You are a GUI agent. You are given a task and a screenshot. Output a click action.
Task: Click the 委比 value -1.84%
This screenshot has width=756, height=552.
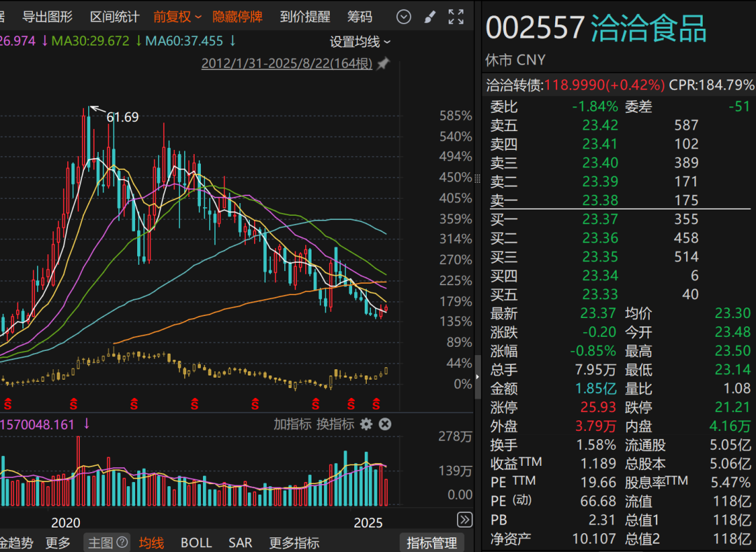(x=594, y=106)
